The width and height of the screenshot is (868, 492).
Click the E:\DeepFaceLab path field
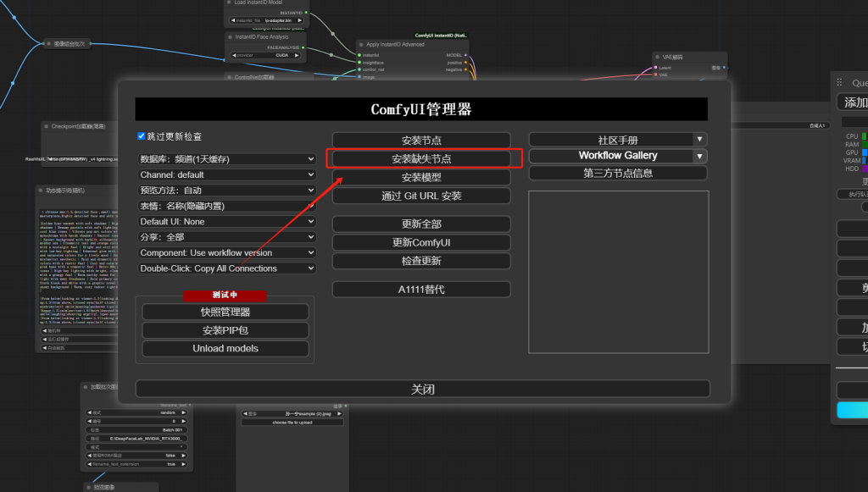pyautogui.click(x=136, y=439)
